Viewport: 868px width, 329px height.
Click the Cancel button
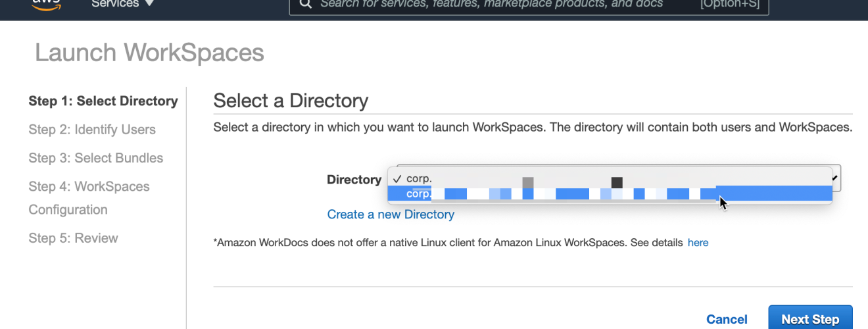coord(727,319)
